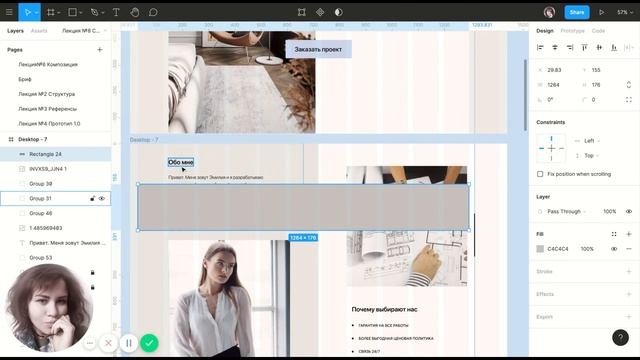This screenshot has height=360, width=640.
Task: Align selection horizontal centers
Action: (x=555, y=48)
